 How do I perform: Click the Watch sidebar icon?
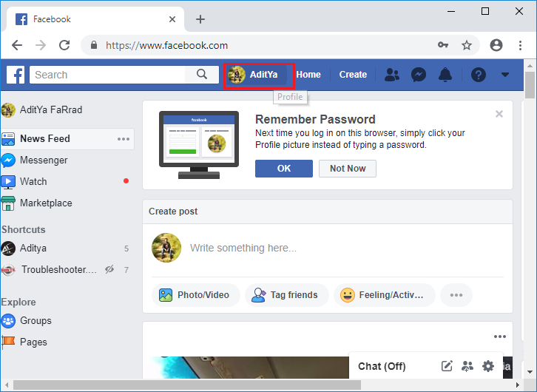tap(8, 182)
